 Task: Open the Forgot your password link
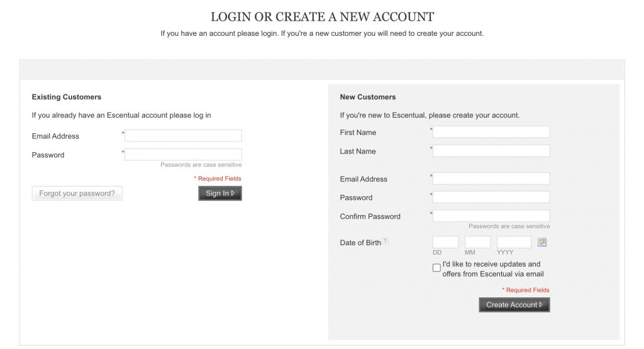coord(77,194)
